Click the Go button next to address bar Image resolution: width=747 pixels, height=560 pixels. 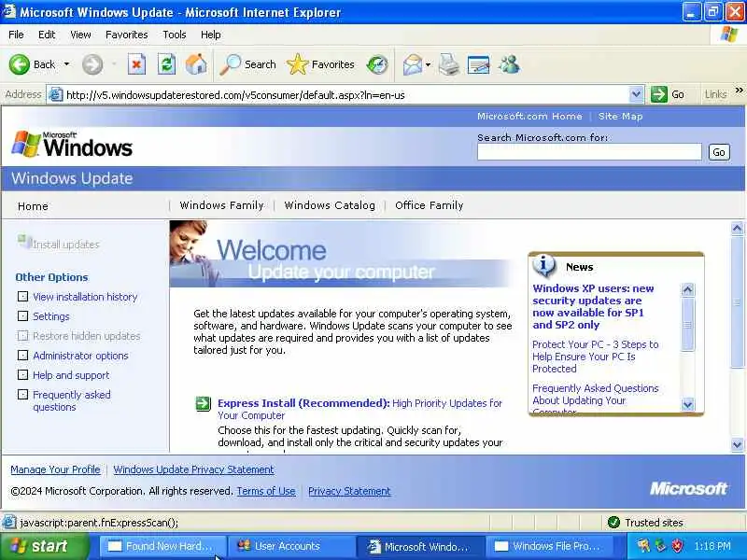coord(669,94)
